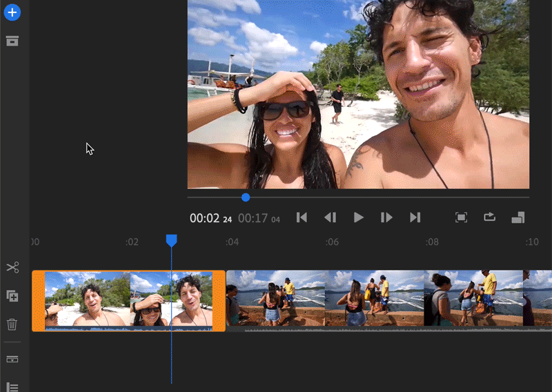The height and width of the screenshot is (392, 552).
Task: Click the duplicate clip icon
Action: (12, 296)
